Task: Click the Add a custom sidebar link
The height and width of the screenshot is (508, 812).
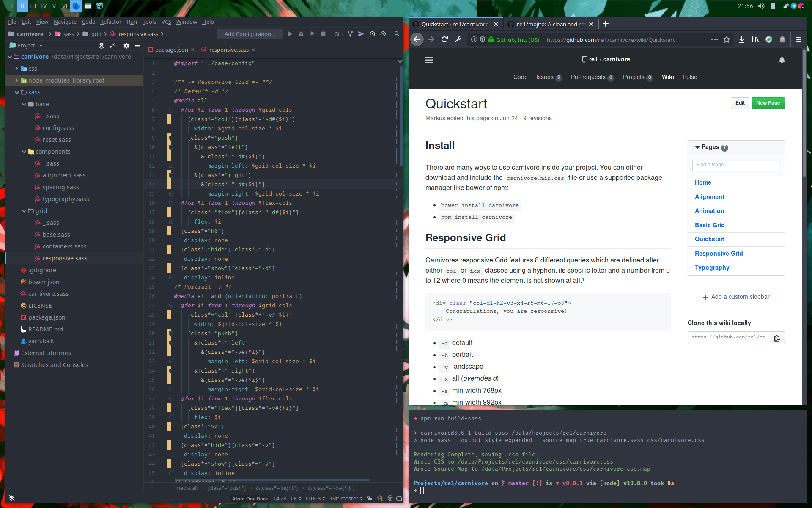Action: tap(736, 297)
